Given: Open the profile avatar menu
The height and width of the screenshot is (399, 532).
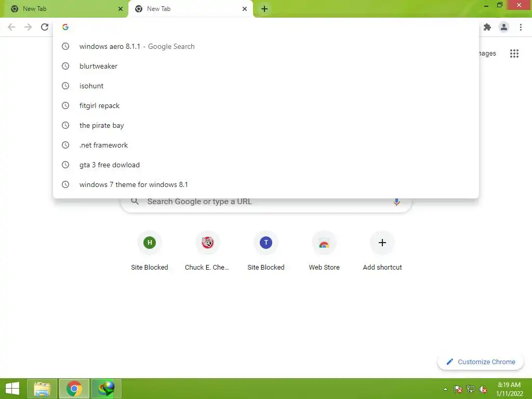Looking at the screenshot, I should click(x=504, y=27).
